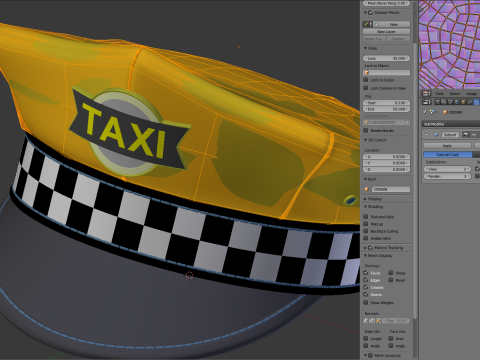
Task: Open the Scene properties tab icon
Action: pos(450,102)
